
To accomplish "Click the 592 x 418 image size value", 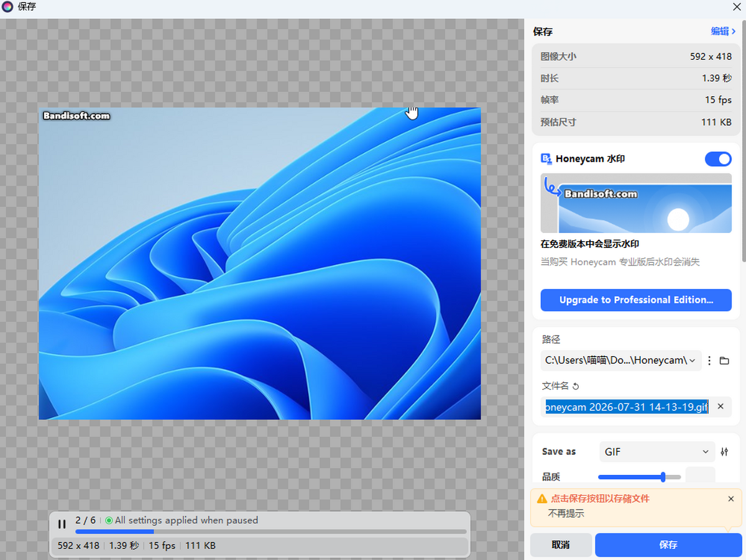I will coord(711,56).
